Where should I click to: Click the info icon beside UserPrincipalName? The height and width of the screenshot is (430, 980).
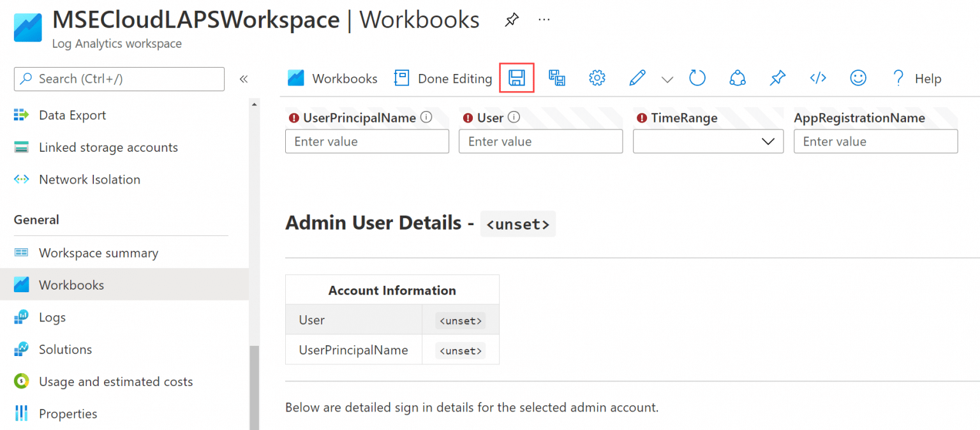(x=426, y=117)
